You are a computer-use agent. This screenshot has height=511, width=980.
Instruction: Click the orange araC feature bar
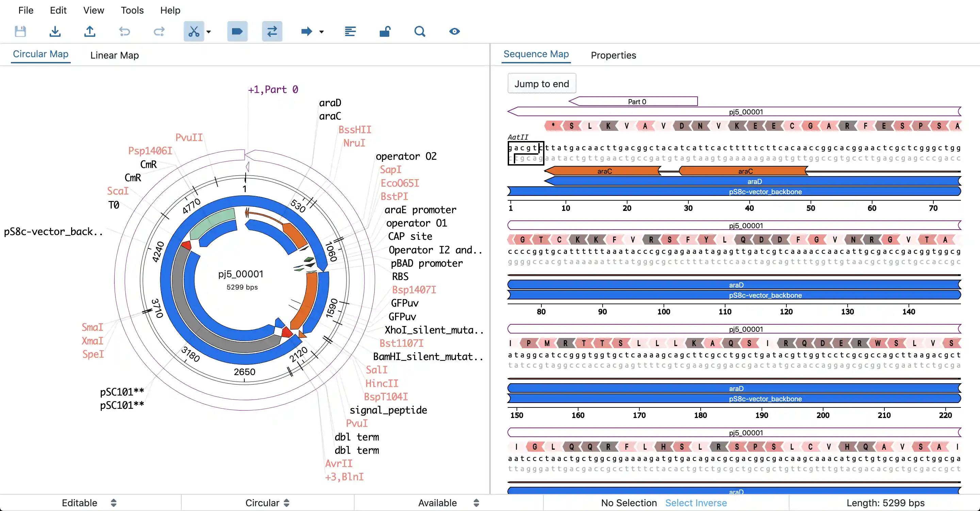[x=604, y=171]
